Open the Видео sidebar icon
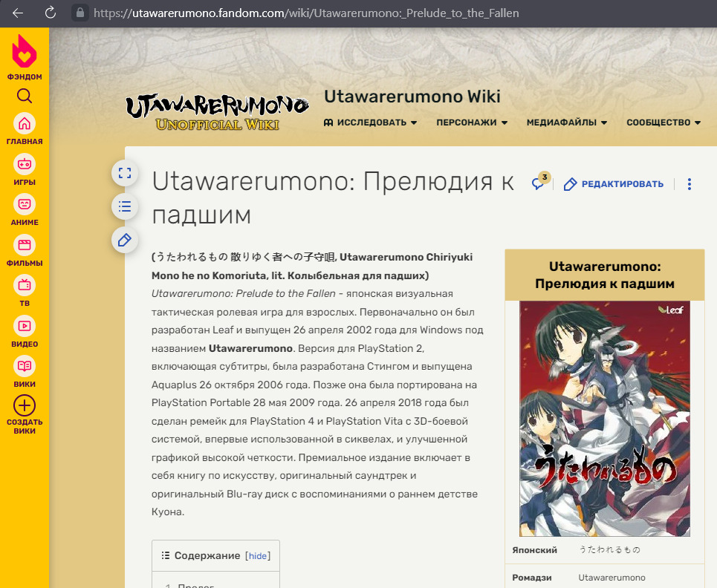Image resolution: width=717 pixels, height=588 pixels. 25,326
